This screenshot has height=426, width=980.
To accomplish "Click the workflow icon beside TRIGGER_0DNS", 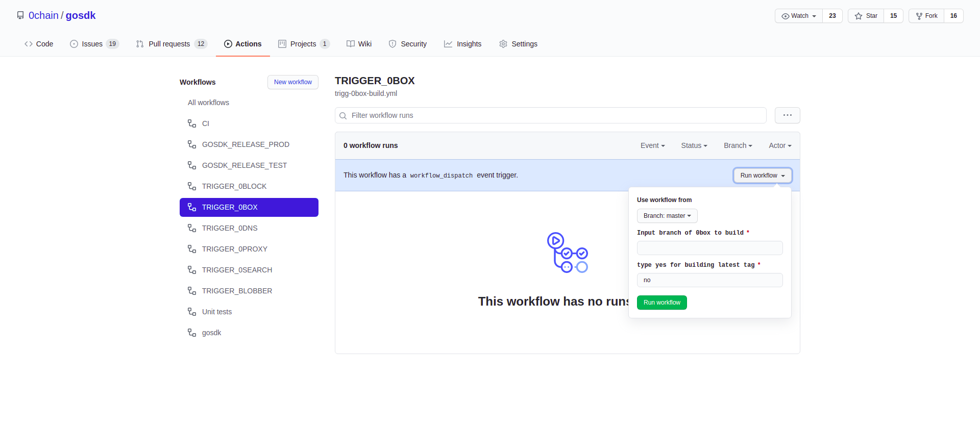I will [192, 228].
